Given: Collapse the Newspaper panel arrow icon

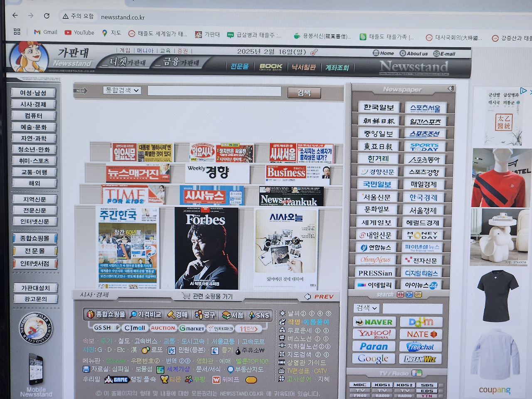Looking at the screenshot, I should (x=451, y=89).
